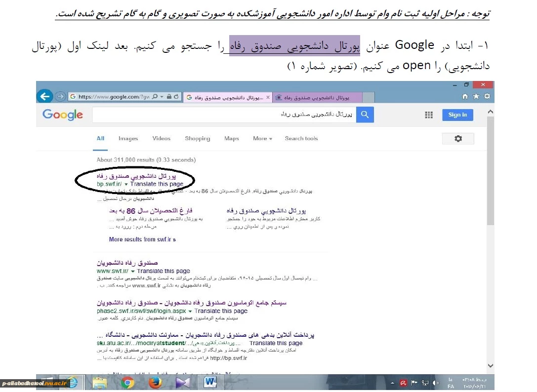537x392 pixels.
Task: Open the result title above stu.atu.ac.ir
Action: [206, 335]
